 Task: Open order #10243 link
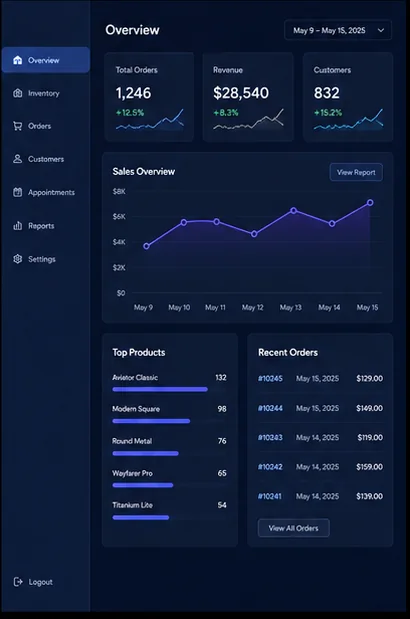click(270, 437)
